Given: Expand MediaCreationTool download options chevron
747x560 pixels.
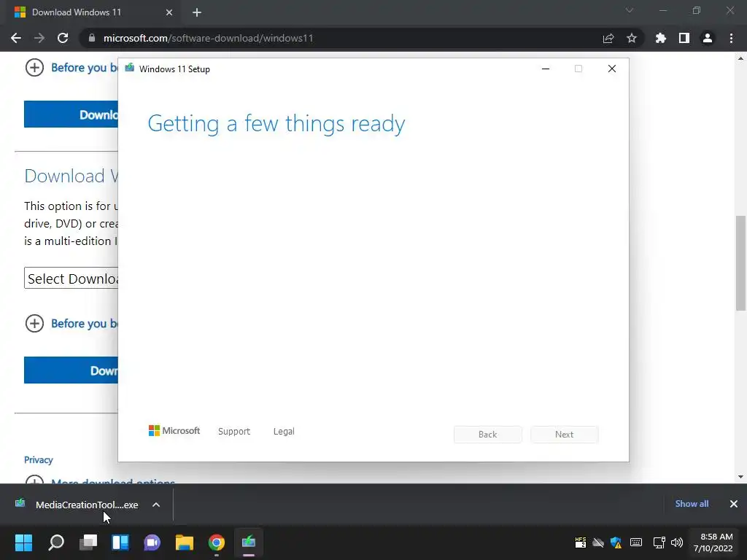Looking at the screenshot, I should point(156,505).
